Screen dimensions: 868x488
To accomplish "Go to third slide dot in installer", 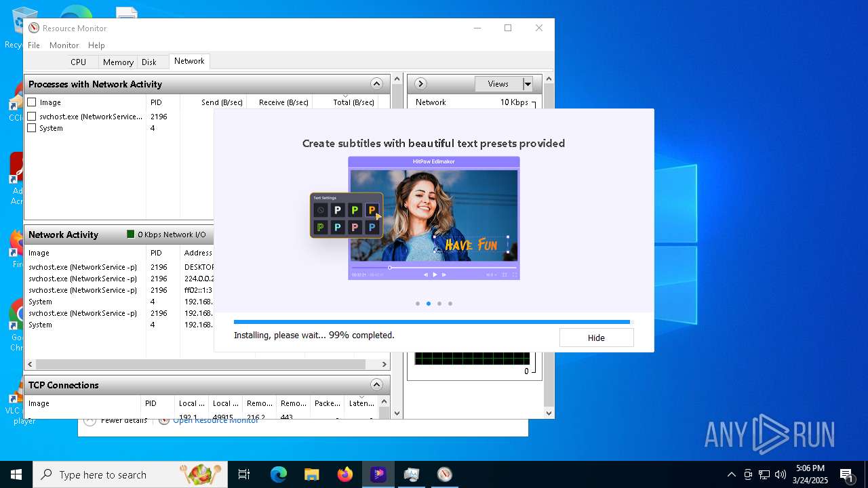I will coord(439,304).
